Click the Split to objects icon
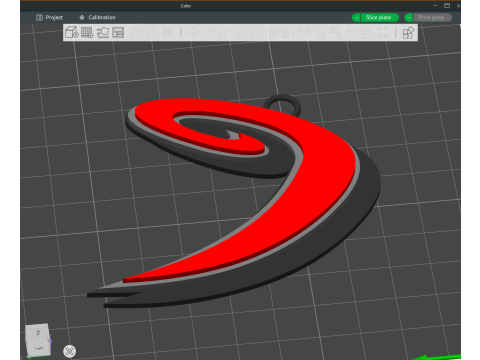 (137, 33)
